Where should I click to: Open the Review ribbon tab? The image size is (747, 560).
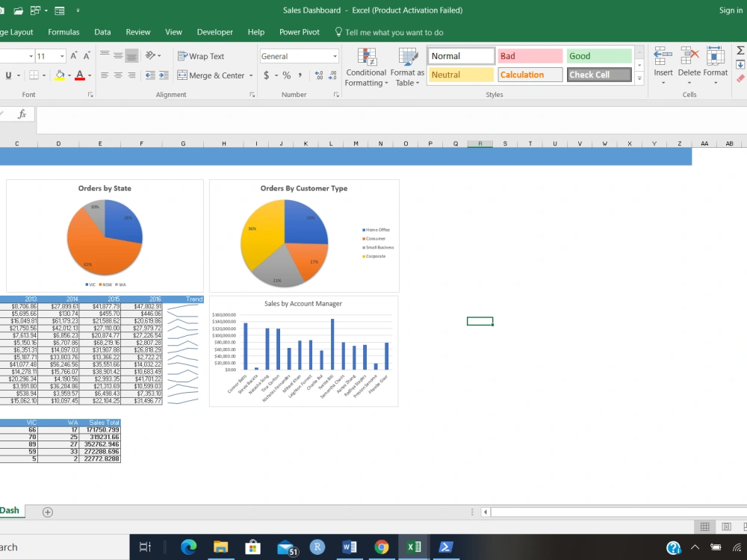coord(138,32)
